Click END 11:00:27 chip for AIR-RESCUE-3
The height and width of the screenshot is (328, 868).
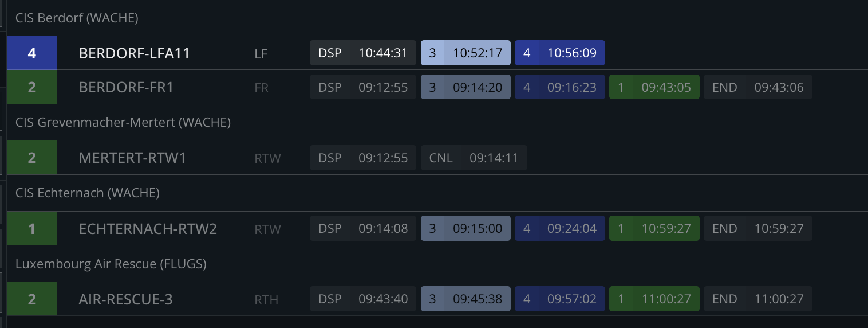pos(758,299)
